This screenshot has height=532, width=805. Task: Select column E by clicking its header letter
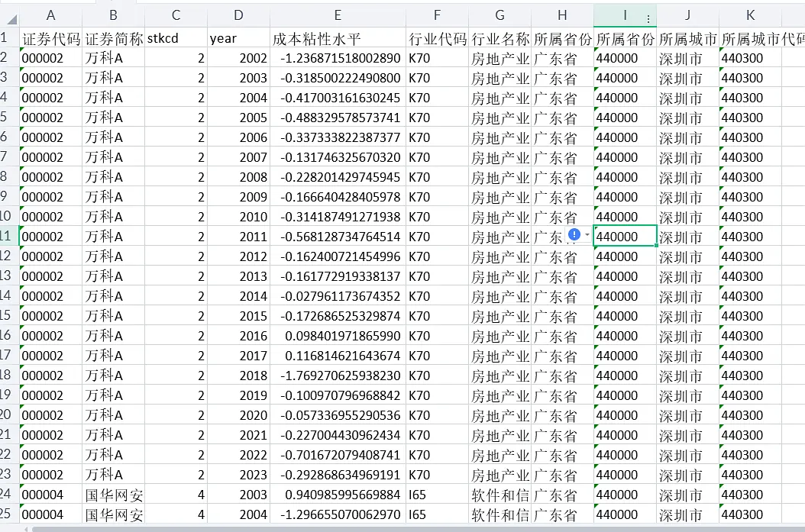click(337, 16)
